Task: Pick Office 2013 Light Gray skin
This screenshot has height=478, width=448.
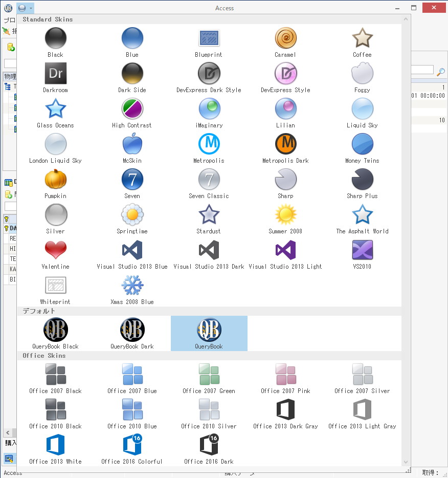Action: pyautogui.click(x=363, y=414)
